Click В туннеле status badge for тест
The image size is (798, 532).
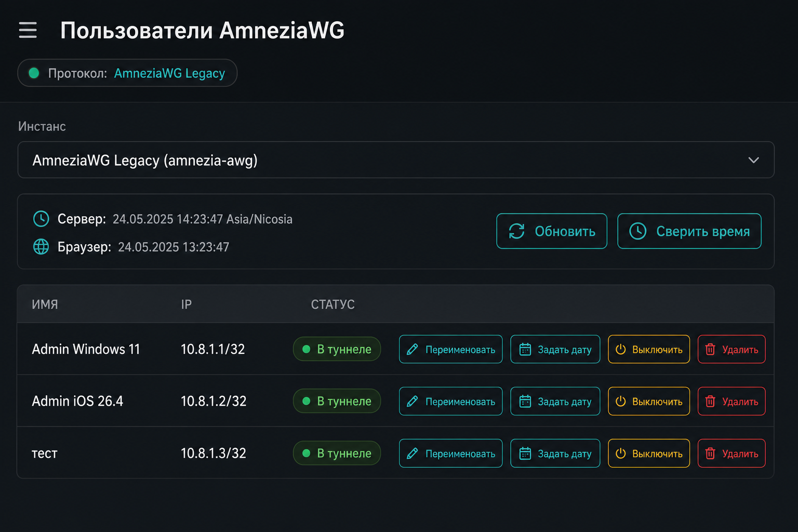click(337, 453)
